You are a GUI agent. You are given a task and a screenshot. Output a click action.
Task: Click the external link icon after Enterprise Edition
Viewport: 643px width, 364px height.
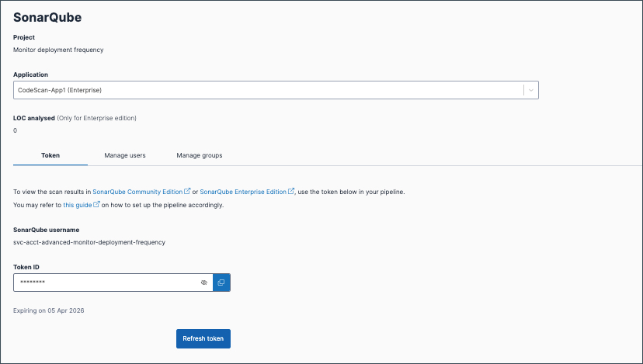pyautogui.click(x=291, y=191)
